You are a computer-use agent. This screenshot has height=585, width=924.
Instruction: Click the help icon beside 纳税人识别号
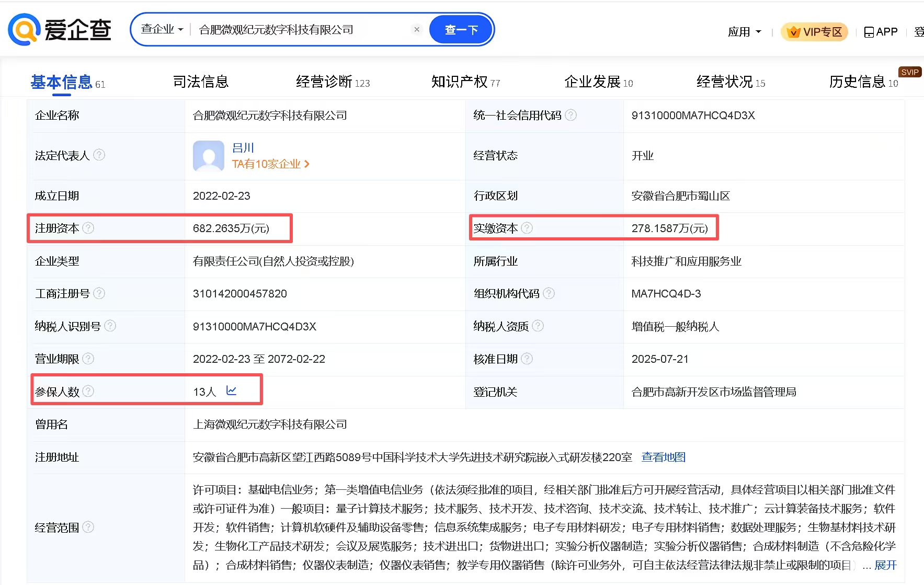point(110,326)
